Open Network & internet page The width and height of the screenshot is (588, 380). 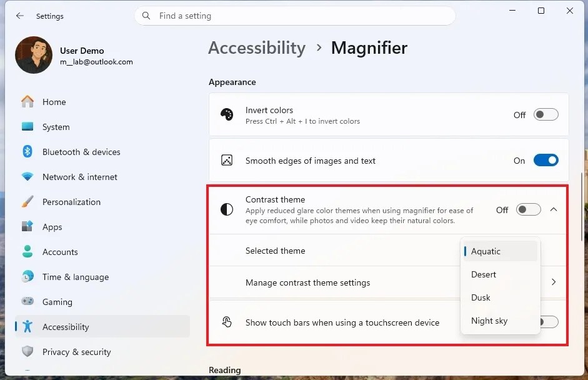coord(80,177)
